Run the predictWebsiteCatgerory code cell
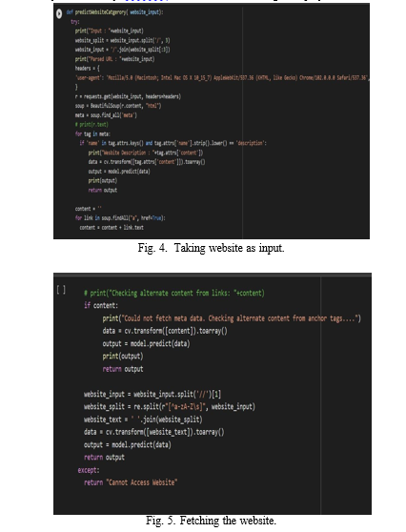 (59, 13)
